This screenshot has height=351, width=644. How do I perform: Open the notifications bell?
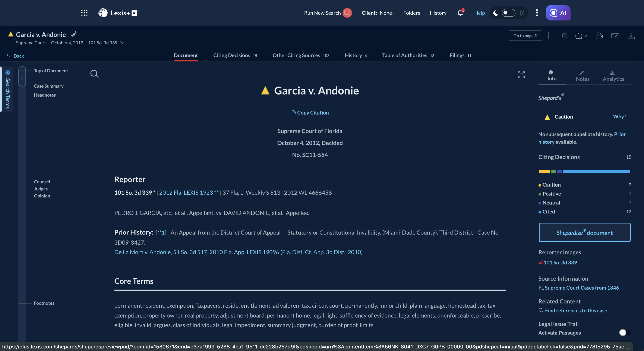(460, 13)
